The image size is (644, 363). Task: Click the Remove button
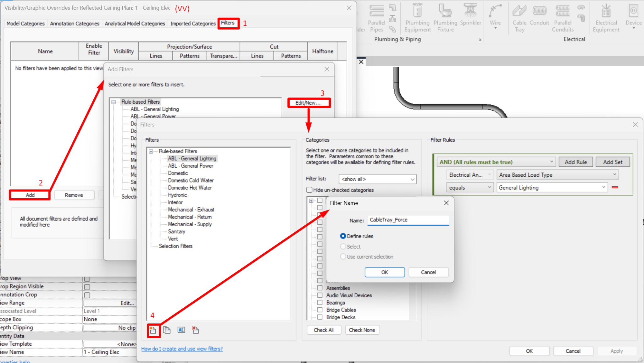74,195
